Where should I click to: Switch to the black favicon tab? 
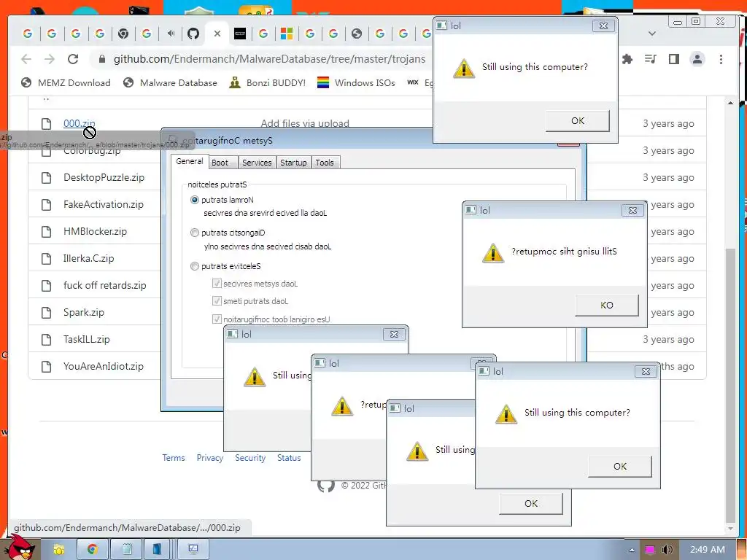tap(240, 34)
